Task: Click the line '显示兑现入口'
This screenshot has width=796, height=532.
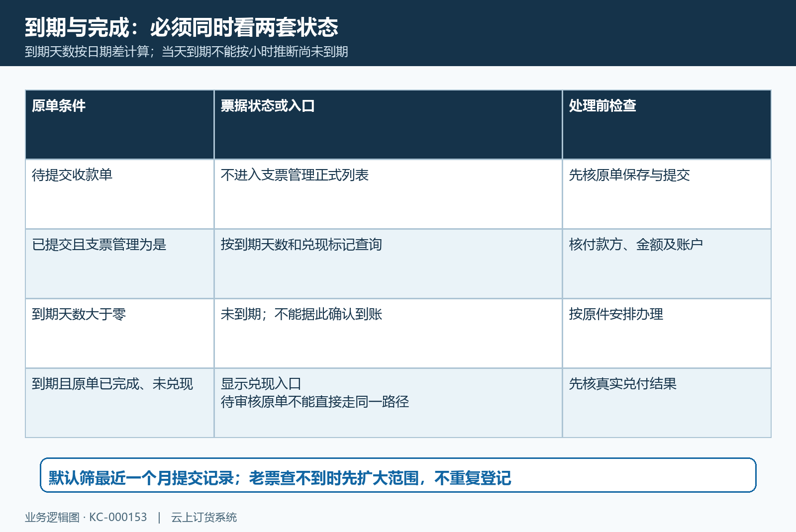Action: pyautogui.click(x=261, y=384)
